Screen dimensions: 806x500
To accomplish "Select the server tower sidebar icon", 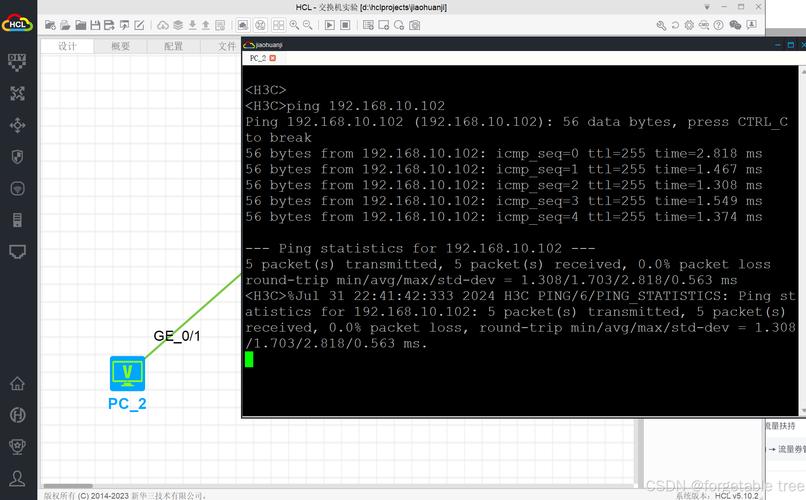I will 17,220.
